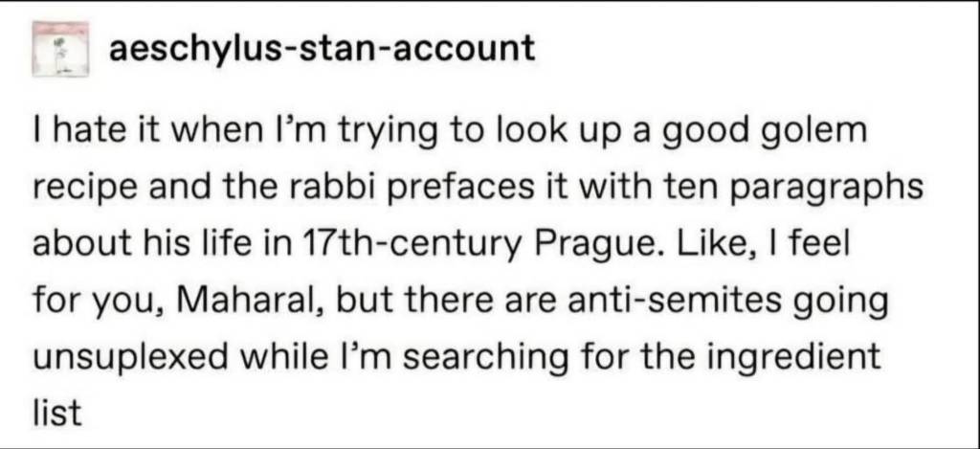The height and width of the screenshot is (449, 980).
Task: Open the aeschylus-stan-account profile link
Action: [x=322, y=49]
